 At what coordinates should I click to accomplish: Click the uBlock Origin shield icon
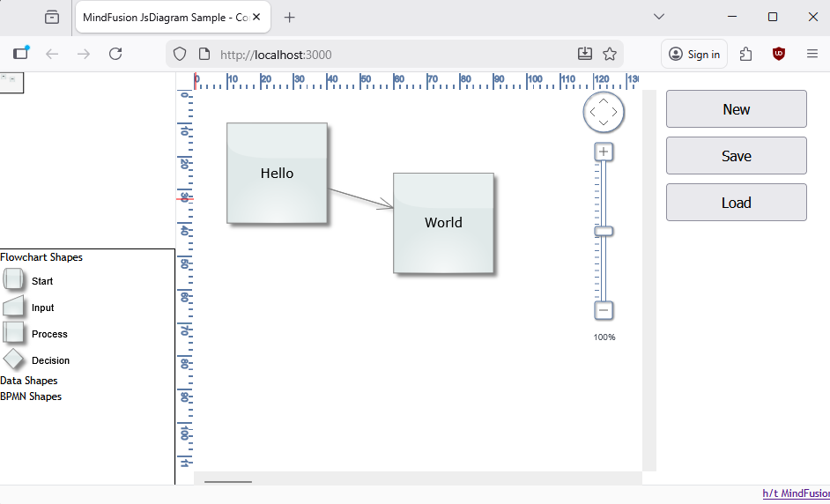779,54
